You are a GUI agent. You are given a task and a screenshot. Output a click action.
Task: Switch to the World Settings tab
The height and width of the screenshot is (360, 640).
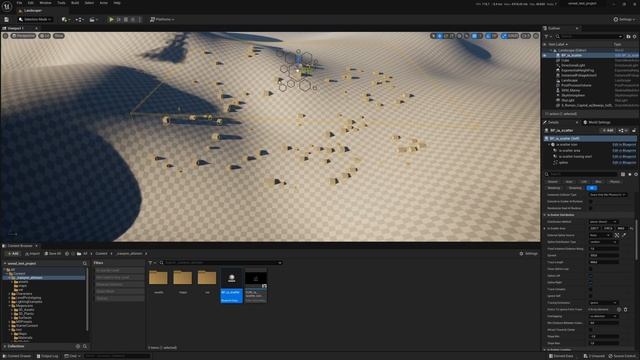click(x=597, y=122)
